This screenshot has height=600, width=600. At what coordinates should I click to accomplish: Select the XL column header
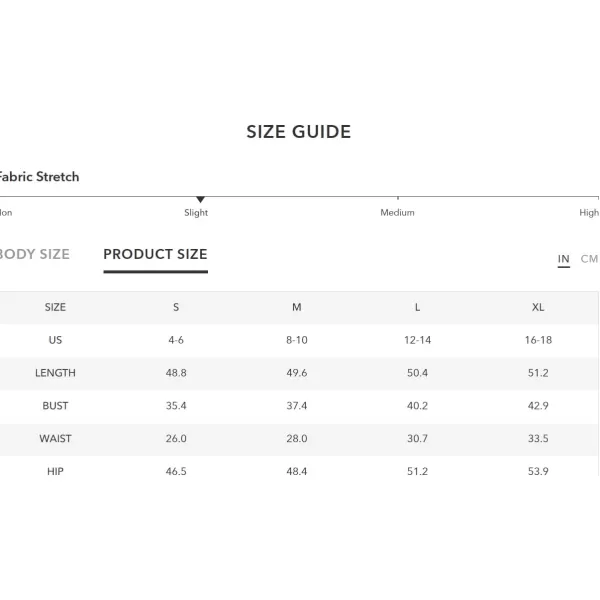[x=538, y=307]
